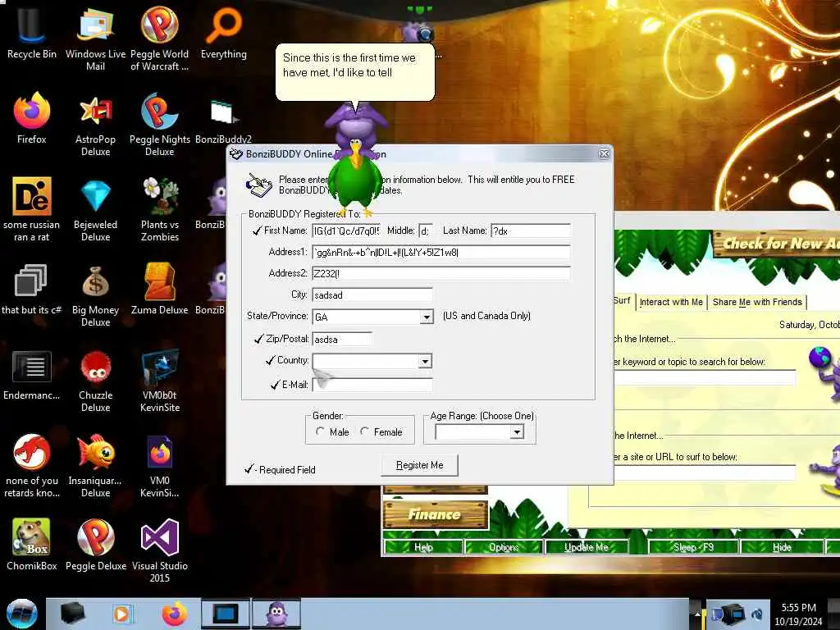Open VM0b0t KevinSite desktop icon
Image resolution: width=840 pixels, height=630 pixels.
[160, 381]
